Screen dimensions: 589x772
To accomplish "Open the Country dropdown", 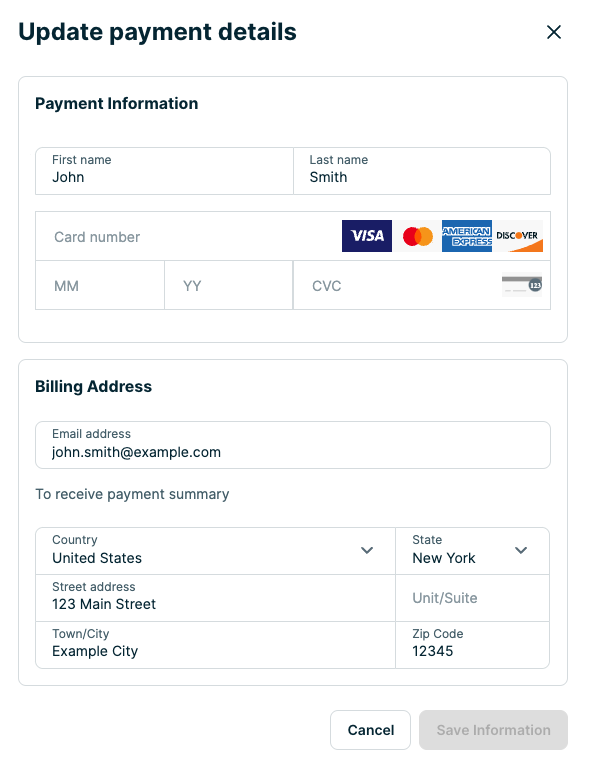I will (x=215, y=551).
